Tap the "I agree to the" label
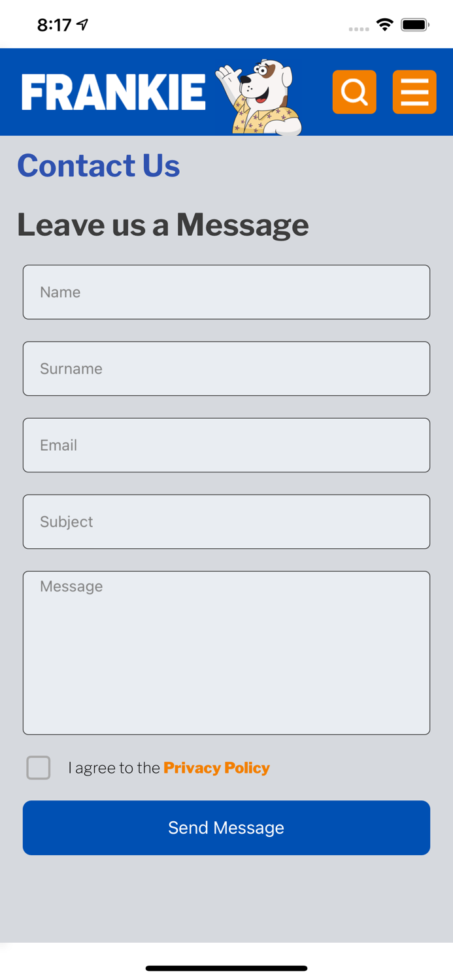The image size is (453, 980). point(114,768)
